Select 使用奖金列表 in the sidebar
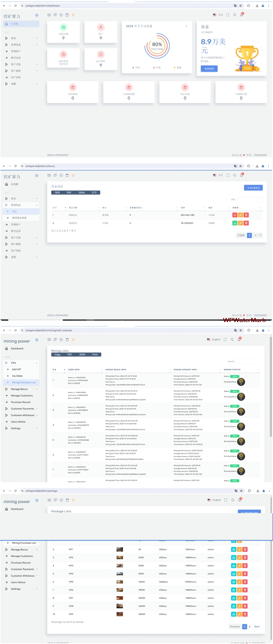The width and height of the screenshot is (273, 644). tap(19, 218)
